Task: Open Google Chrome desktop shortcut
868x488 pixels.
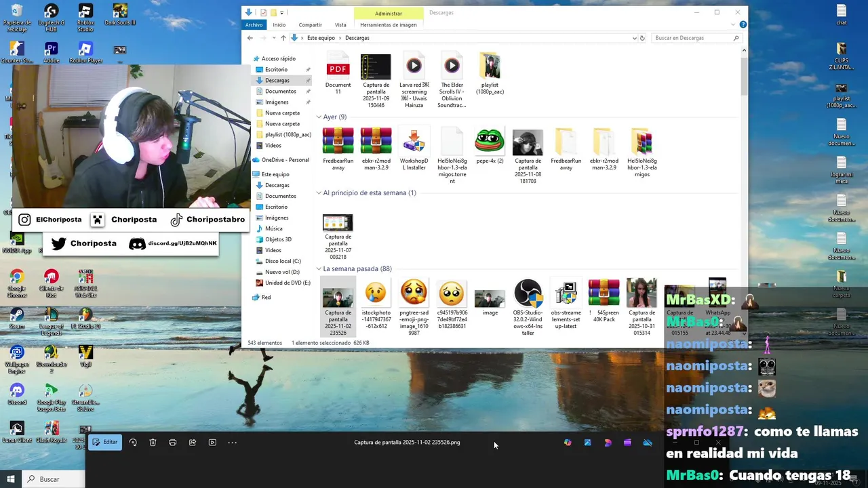Action: click(17, 283)
